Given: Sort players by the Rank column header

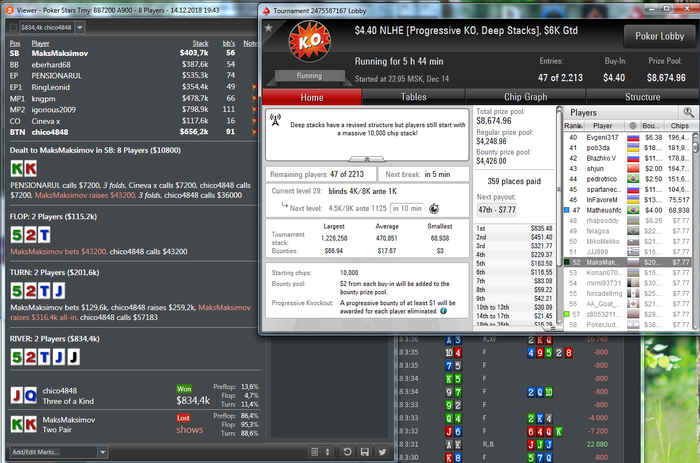Looking at the screenshot, I should pos(573,126).
